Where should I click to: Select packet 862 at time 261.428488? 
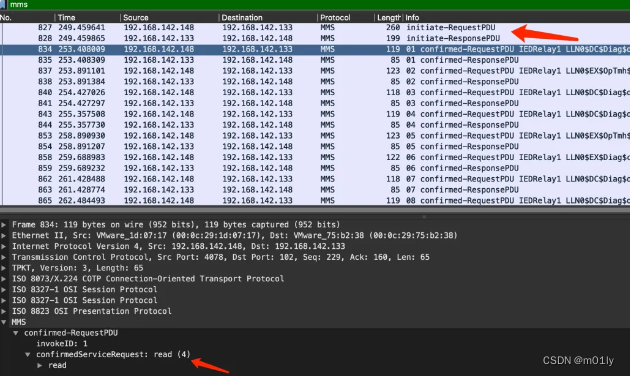[315, 179]
